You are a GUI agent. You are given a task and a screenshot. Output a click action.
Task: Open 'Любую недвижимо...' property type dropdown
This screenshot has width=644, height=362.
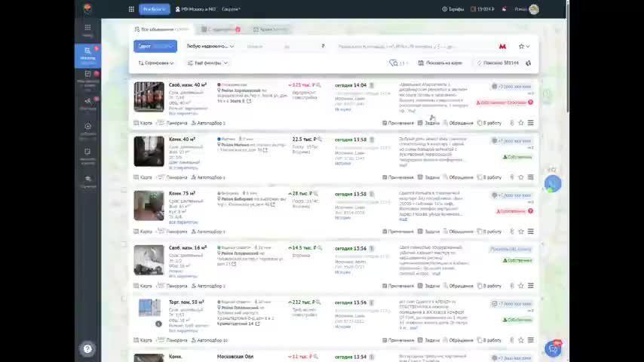[210, 47]
